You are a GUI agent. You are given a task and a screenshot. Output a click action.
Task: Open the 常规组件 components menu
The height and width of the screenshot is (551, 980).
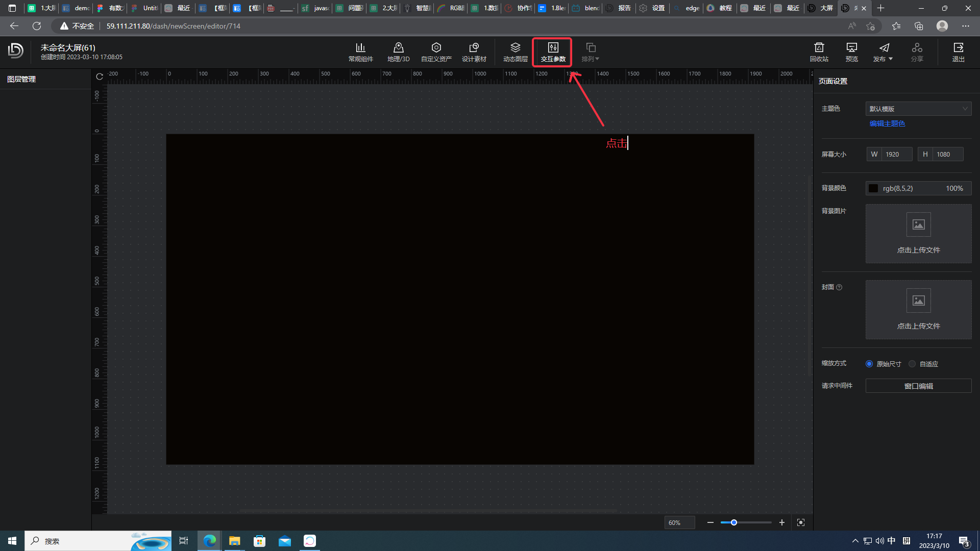tap(360, 52)
